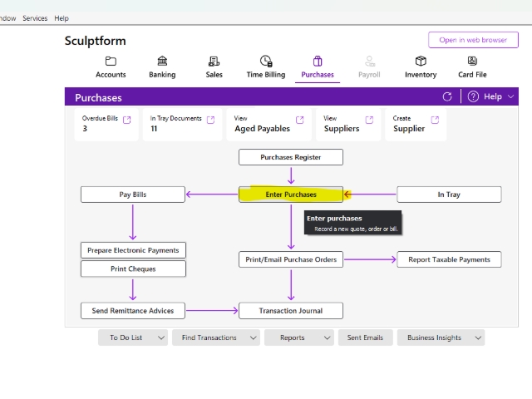
Task: Click the Overdue Bills count 3
Action: point(85,129)
